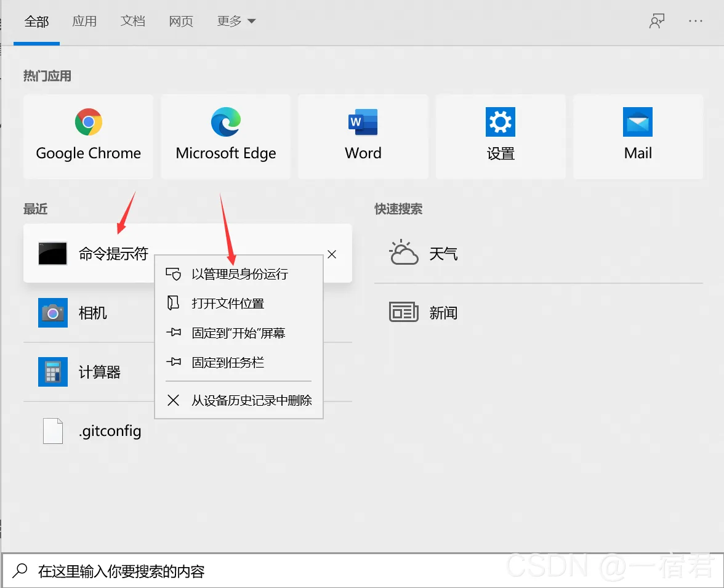724x588 pixels.
Task: Choose 固定到"开始"屏幕 menu entry
Action: pyautogui.click(x=239, y=333)
